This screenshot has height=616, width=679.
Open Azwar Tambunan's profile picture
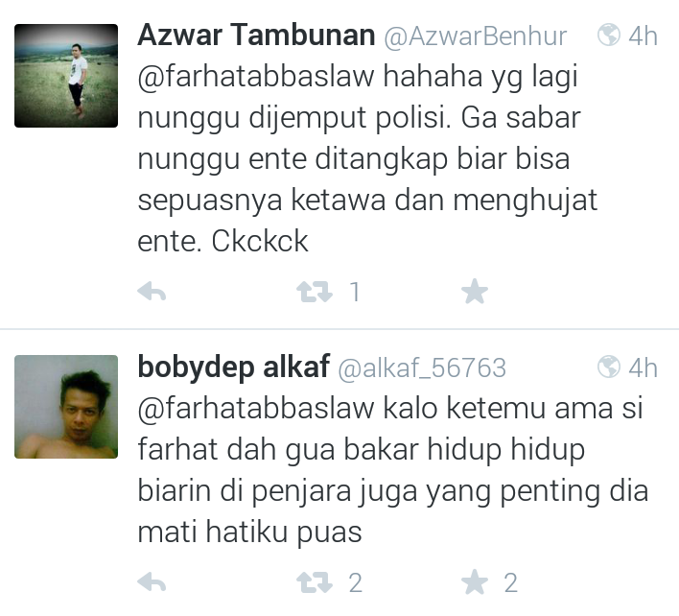(x=66, y=76)
